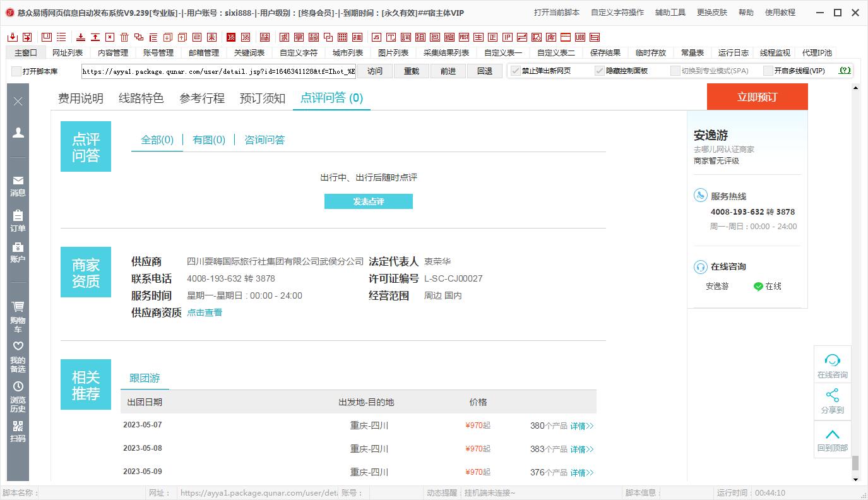Screen dimensions: 868x500
Task: Open user profile icon in sidebar
Action: [x=18, y=133]
